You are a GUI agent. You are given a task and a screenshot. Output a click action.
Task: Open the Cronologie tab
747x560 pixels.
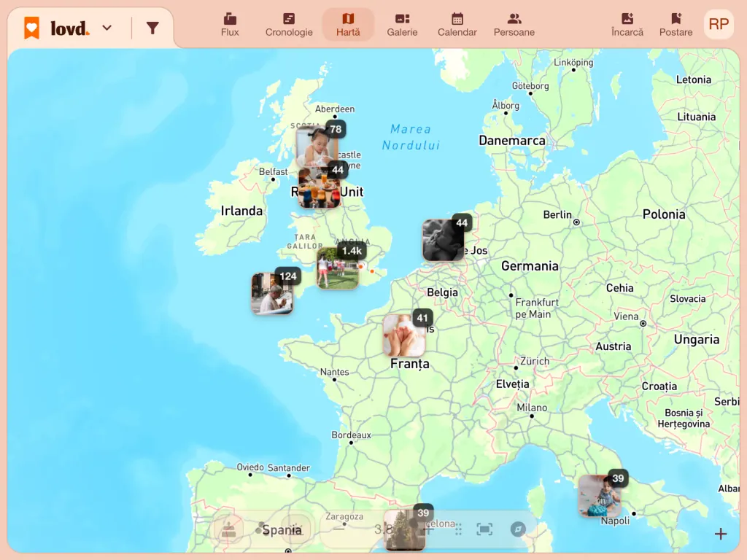pos(289,25)
